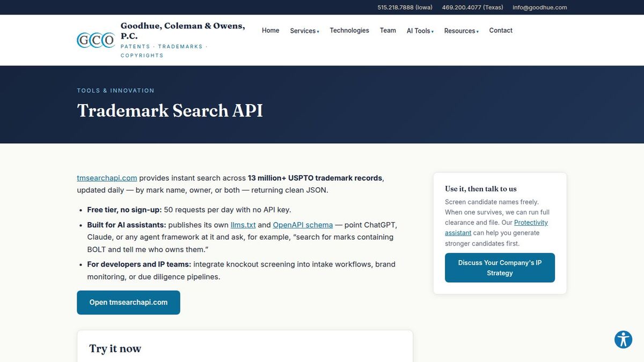Navigate to the Contact page

[x=501, y=31]
